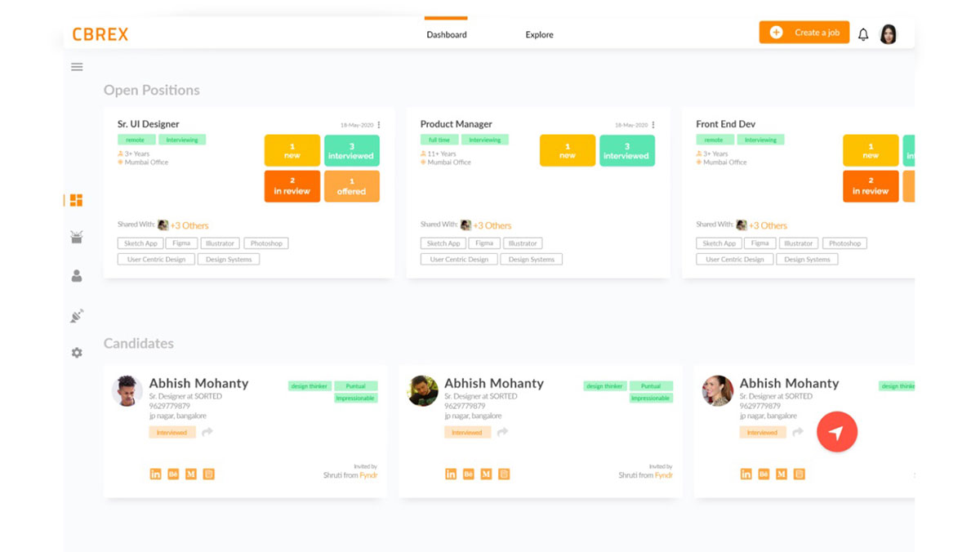Viewport: 980px width, 552px height.
Task: Switch to the Explore tab
Action: 539,34
